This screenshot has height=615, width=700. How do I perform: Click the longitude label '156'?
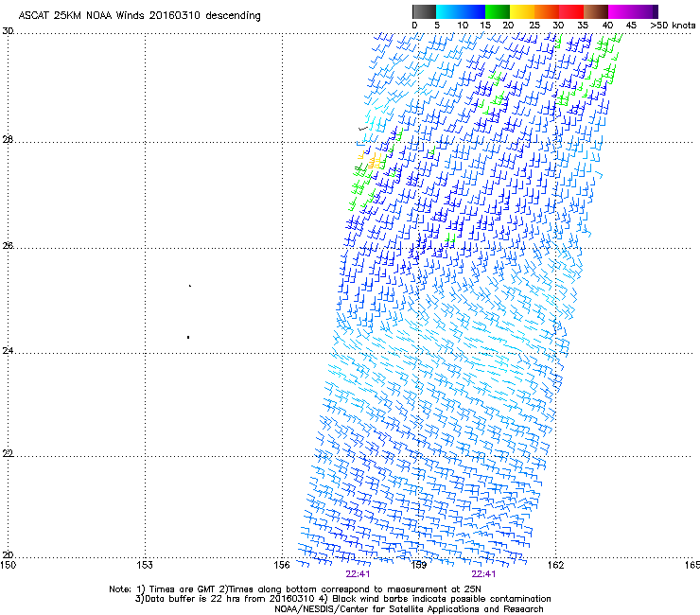(282, 565)
